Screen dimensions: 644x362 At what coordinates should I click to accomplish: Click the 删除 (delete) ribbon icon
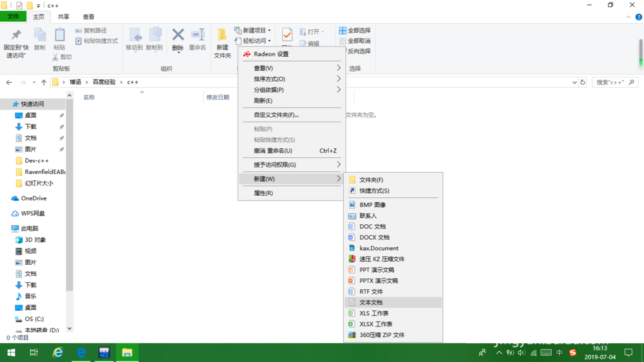coord(178,39)
